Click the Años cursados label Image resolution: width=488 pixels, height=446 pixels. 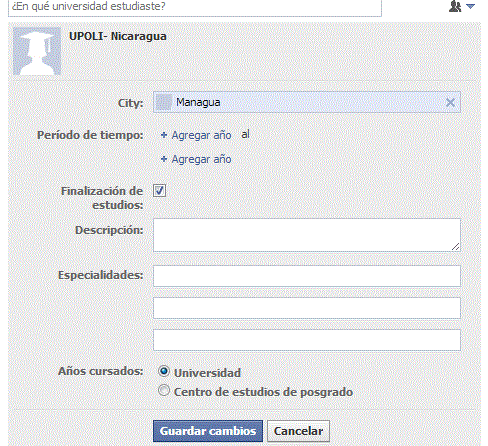click(x=101, y=371)
